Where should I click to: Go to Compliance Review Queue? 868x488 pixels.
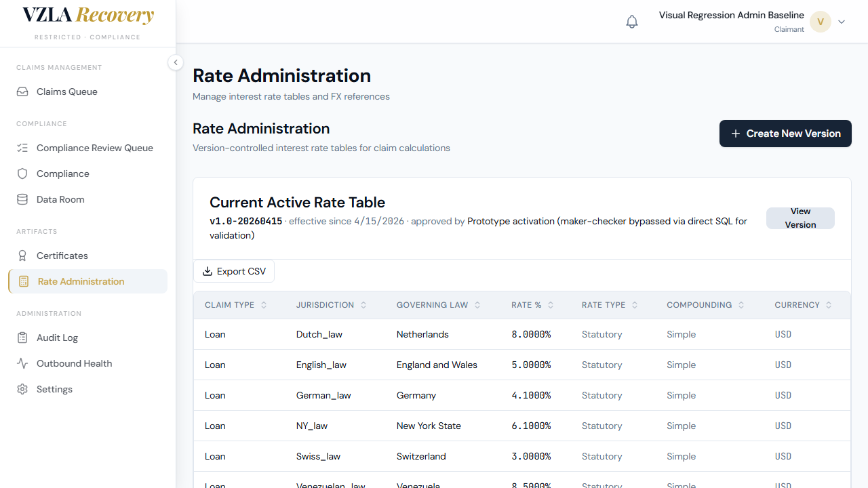coord(87,148)
